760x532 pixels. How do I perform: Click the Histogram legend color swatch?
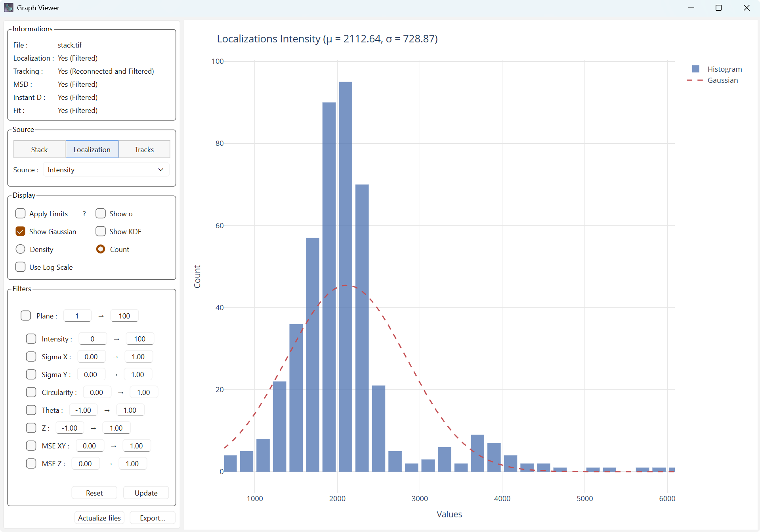click(695, 69)
